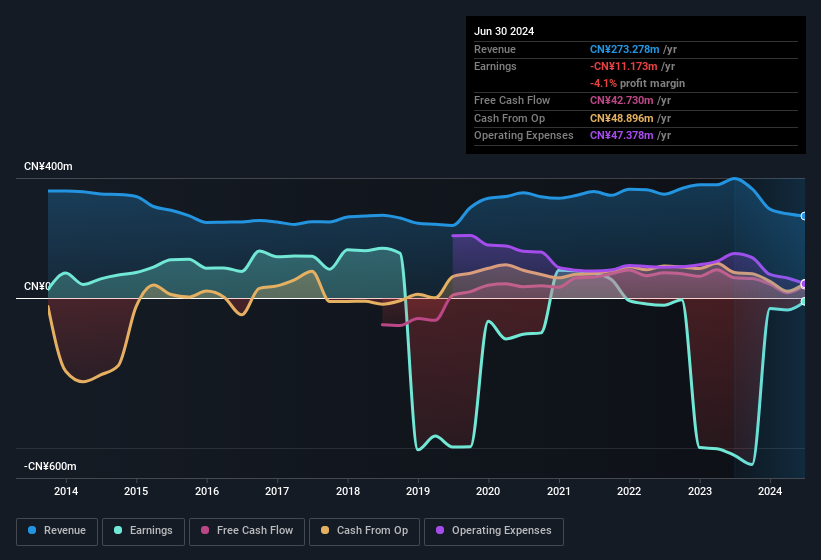The image size is (821, 560).
Task: Click the Earnings row label in tooltip
Action: click(495, 66)
